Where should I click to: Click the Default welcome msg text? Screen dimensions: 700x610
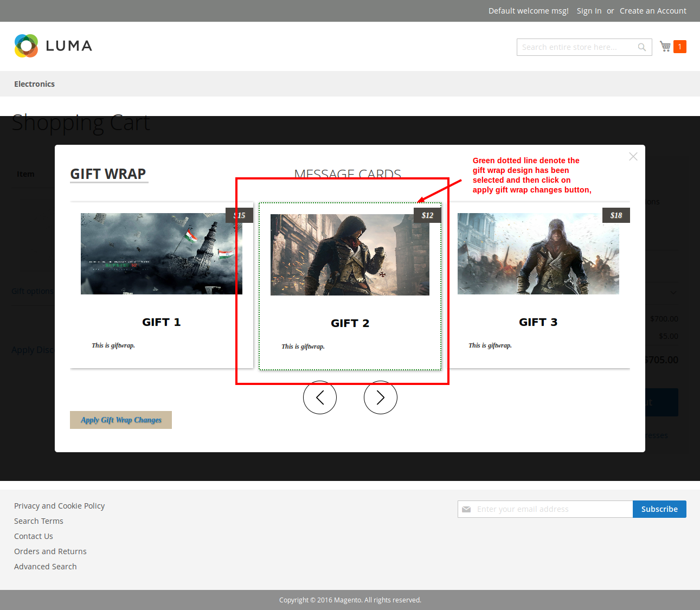[528, 11]
